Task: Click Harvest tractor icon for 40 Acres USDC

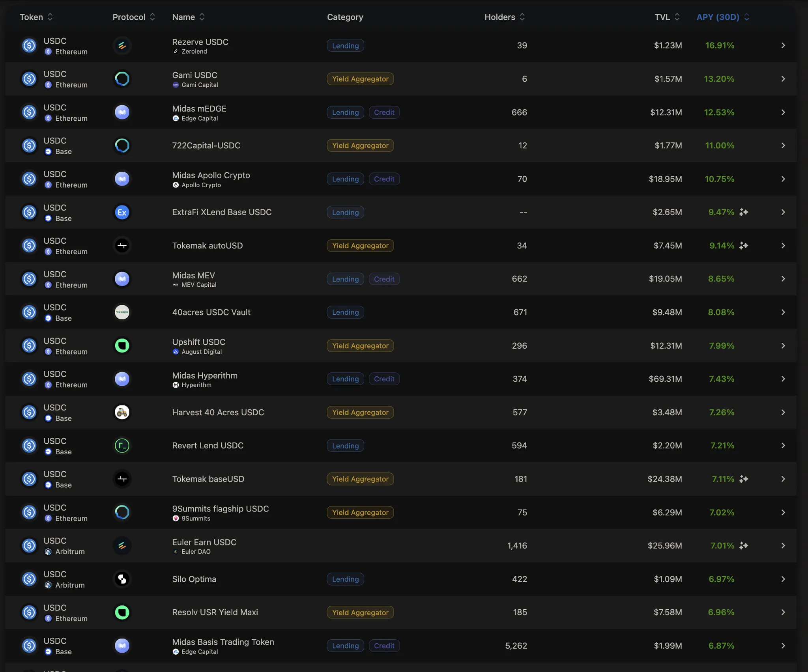Action: coord(122,412)
